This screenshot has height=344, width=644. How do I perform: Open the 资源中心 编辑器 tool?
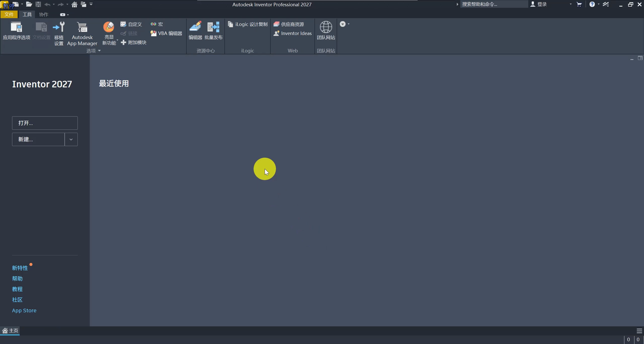pyautogui.click(x=195, y=31)
